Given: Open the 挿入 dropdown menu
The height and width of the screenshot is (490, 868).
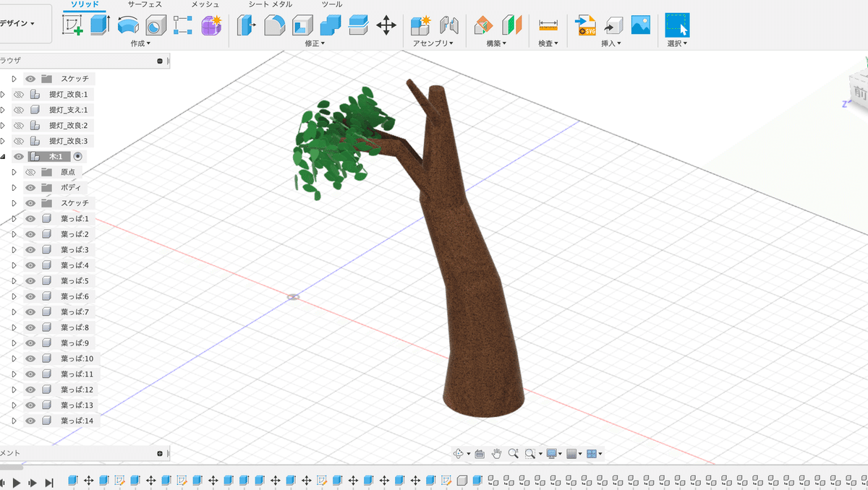Looking at the screenshot, I should (x=611, y=44).
